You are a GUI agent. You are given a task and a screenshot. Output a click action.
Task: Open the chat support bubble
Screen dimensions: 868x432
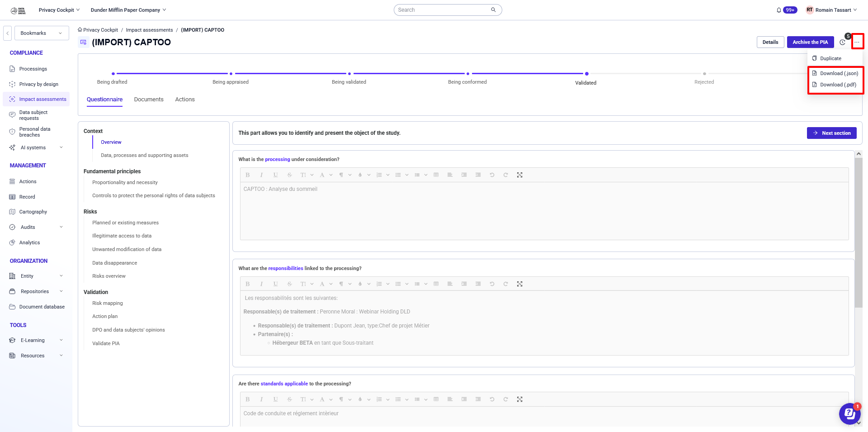point(849,413)
